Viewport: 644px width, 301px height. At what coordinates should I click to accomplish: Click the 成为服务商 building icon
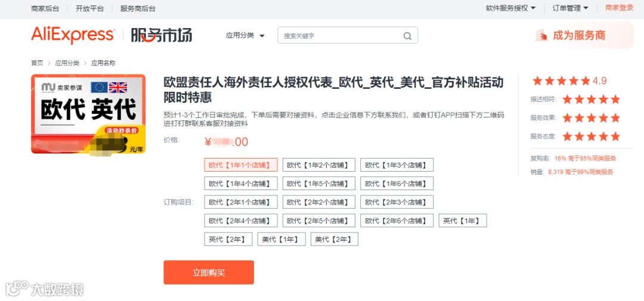click(x=541, y=35)
